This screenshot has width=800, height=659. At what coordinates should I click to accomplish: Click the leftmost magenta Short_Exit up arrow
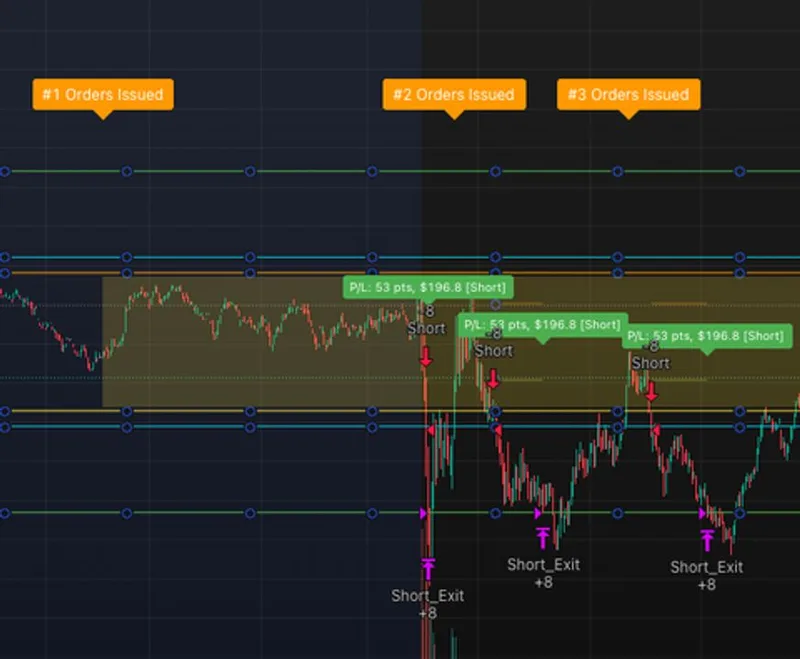point(428,569)
